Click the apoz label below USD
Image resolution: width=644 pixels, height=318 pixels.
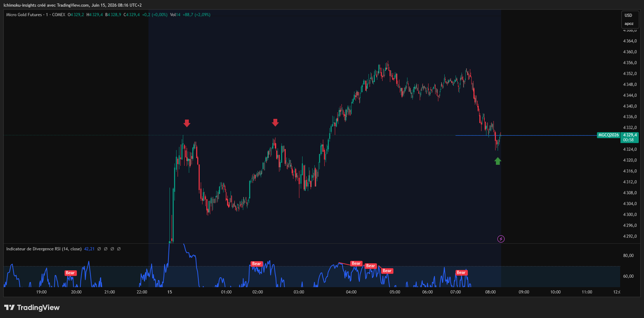coord(629,24)
